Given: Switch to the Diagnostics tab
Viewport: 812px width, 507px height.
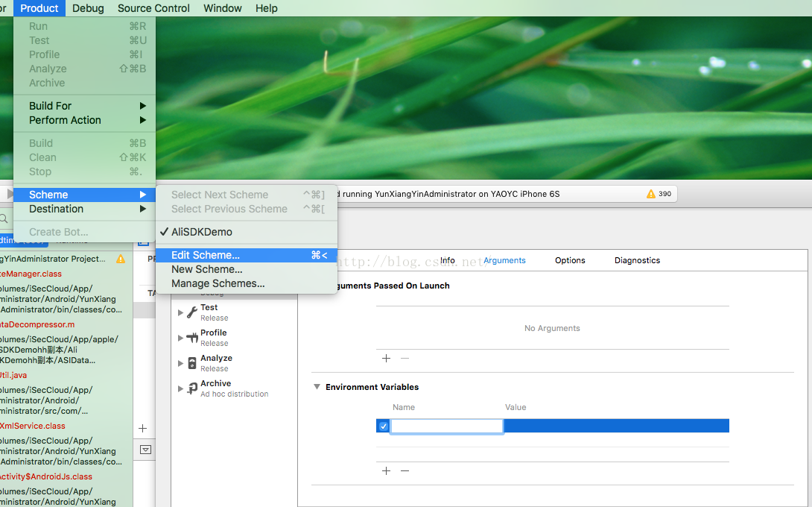Looking at the screenshot, I should coord(638,260).
